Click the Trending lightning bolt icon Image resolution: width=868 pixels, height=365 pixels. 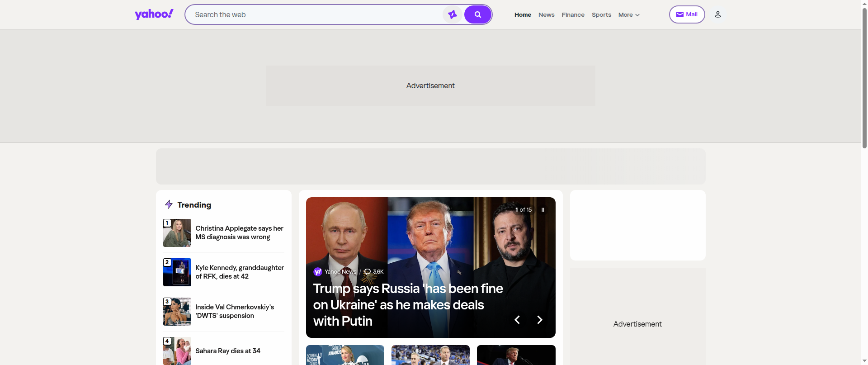click(x=169, y=204)
